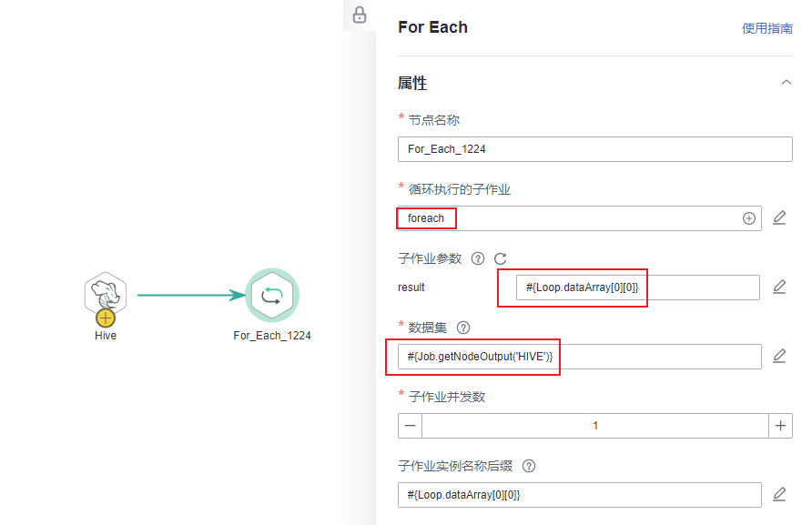Open the dataset expression editor pencil
The image size is (812, 525).
[x=779, y=356]
